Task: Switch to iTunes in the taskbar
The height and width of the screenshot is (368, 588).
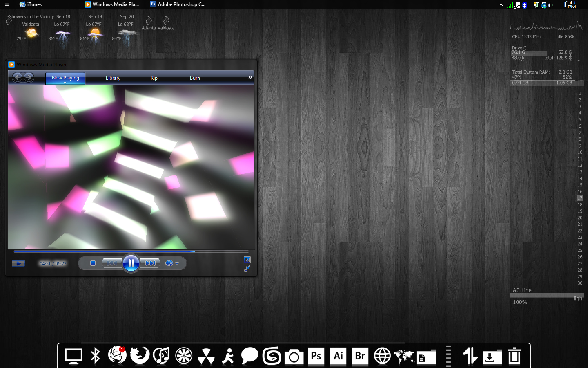Action: [31, 4]
